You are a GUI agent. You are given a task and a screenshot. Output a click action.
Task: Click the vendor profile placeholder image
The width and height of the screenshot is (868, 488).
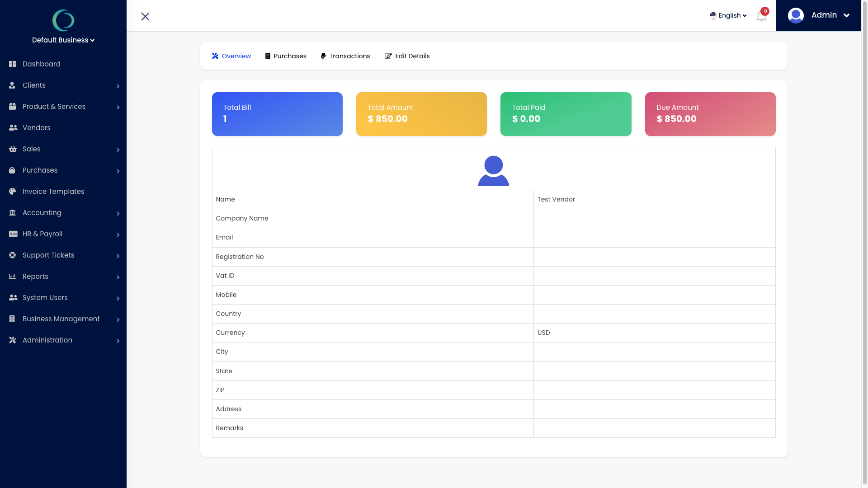493,170
